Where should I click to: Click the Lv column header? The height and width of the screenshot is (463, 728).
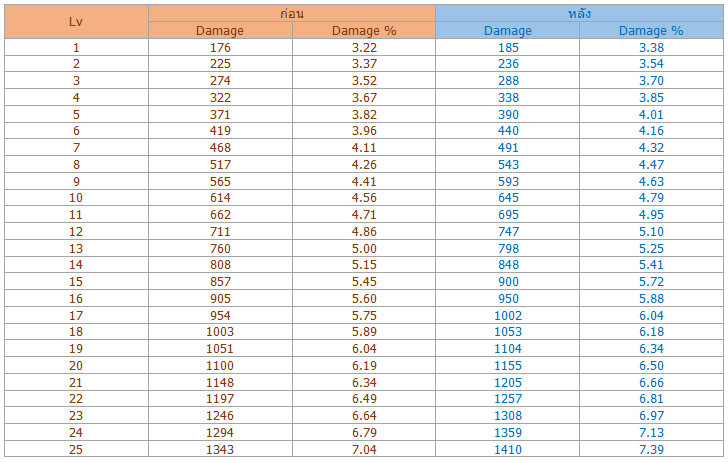pyautogui.click(x=76, y=22)
